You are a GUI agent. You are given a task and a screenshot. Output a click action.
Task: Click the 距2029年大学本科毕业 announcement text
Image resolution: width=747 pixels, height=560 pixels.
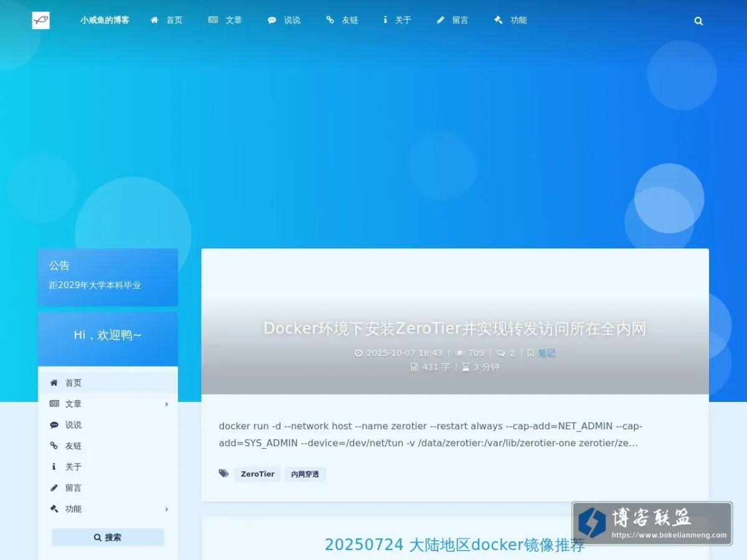tap(95, 285)
